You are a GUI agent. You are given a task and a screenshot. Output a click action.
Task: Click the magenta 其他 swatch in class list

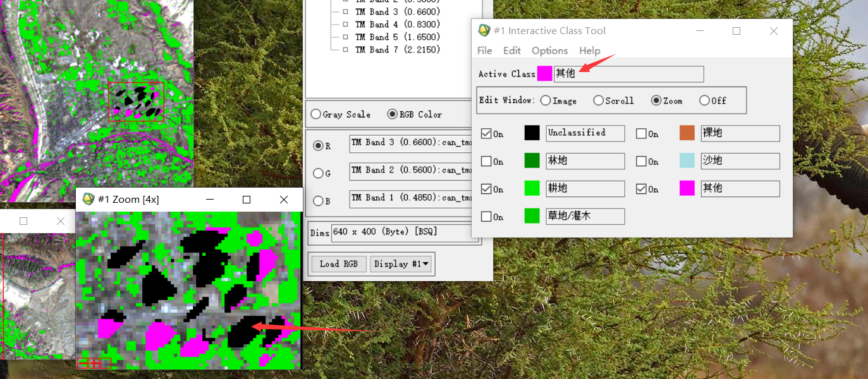687,188
